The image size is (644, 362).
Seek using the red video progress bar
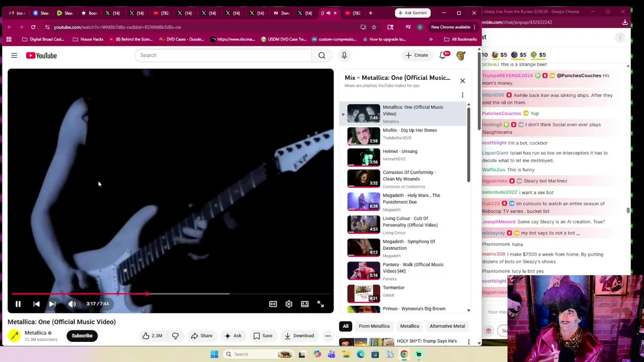170,294
